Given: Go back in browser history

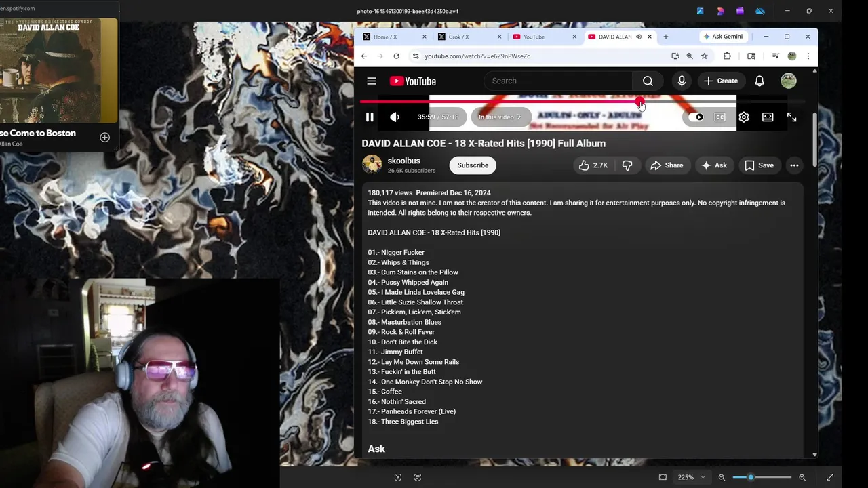Looking at the screenshot, I should (x=364, y=56).
